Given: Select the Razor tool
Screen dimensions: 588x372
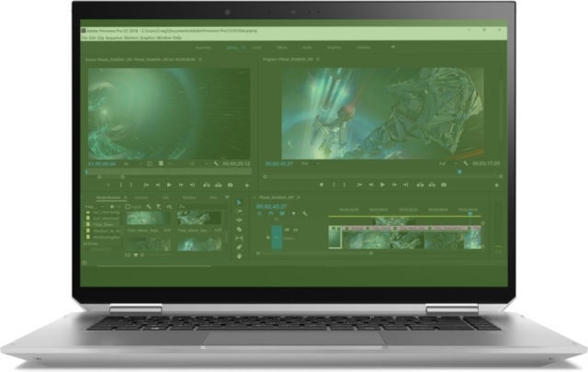Looking at the screenshot, I should [x=239, y=230].
